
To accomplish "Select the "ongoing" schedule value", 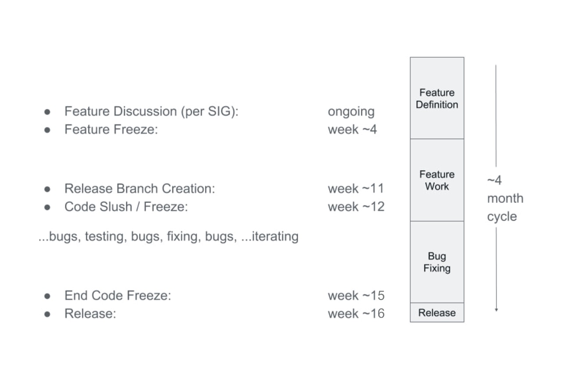I will pos(351,112).
